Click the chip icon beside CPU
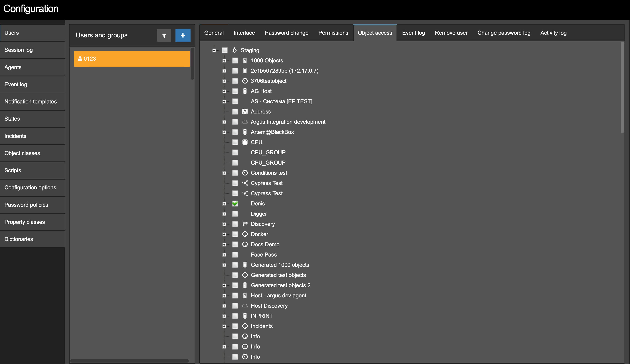The image size is (630, 364). click(245, 142)
